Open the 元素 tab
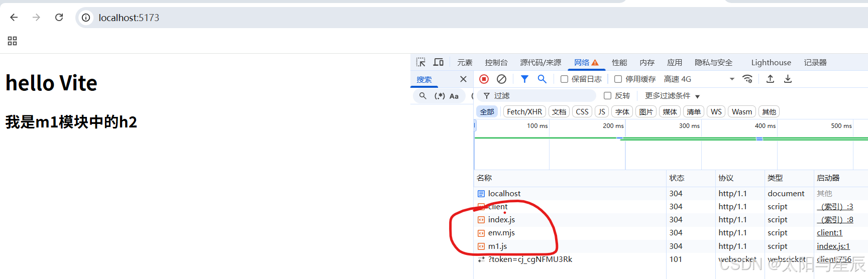 465,63
